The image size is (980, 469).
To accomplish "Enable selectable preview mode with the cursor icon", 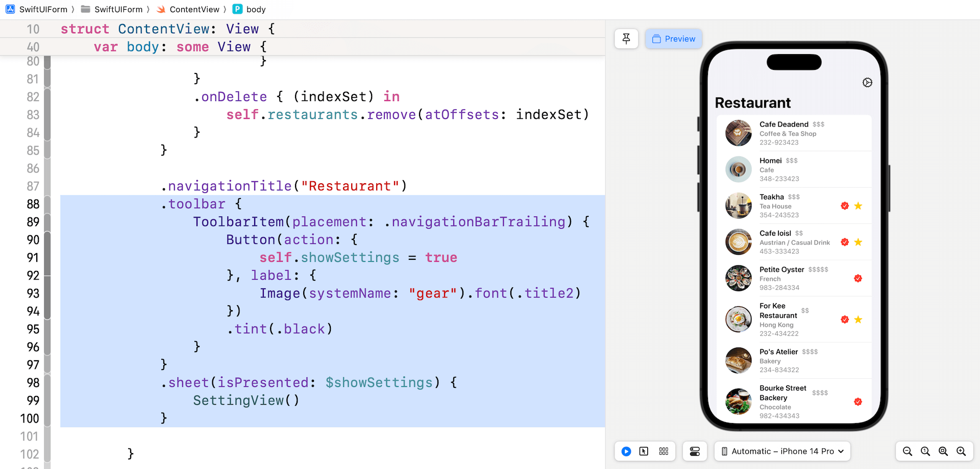I will click(644, 451).
